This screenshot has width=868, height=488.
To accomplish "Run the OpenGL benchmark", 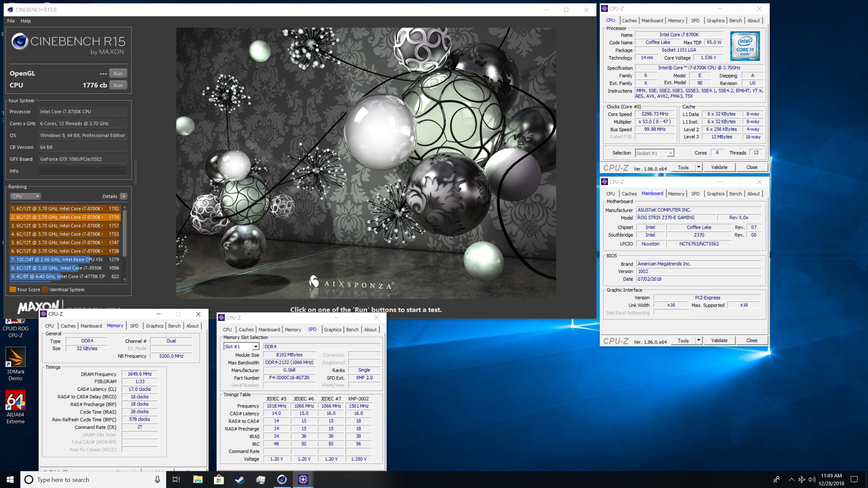I will coord(118,73).
